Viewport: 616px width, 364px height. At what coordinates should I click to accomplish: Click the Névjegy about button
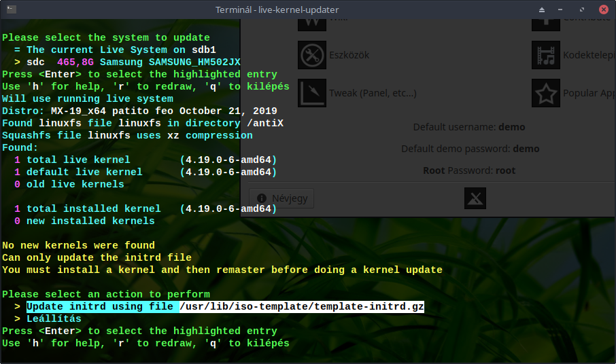click(x=281, y=198)
